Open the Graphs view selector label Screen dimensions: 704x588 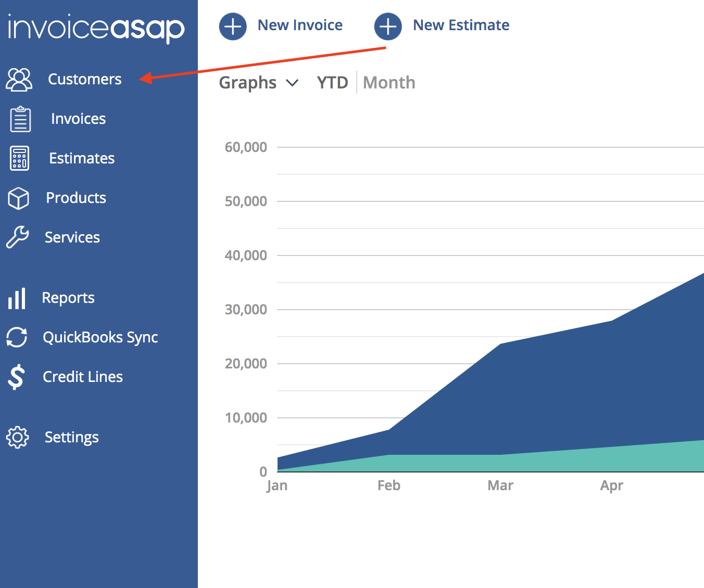(x=248, y=83)
